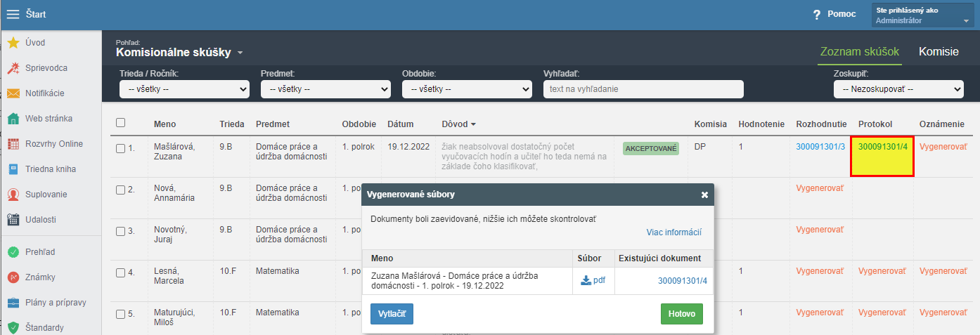The width and height of the screenshot is (980, 335).
Task: Click the green Hotovo button
Action: [x=682, y=314]
